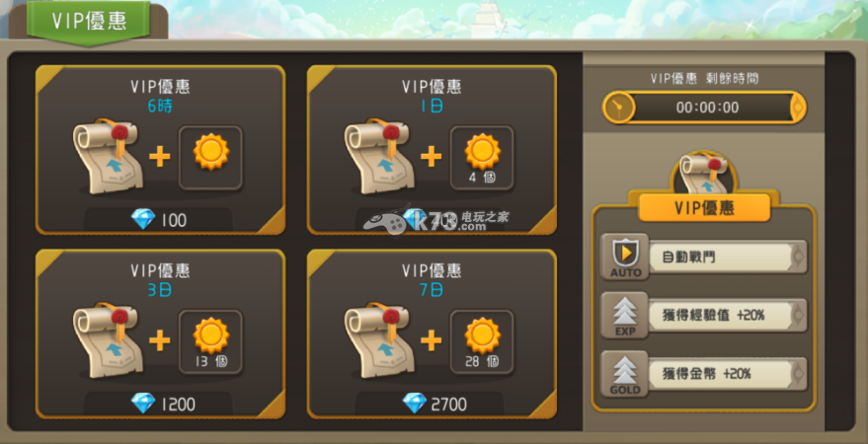The image size is (868, 444).
Task: Tap the EXP arrows icon
Action: tap(625, 315)
